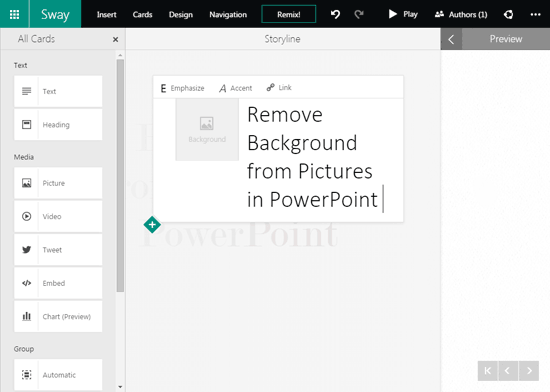
Task: Open the Cards menu
Action: point(142,15)
